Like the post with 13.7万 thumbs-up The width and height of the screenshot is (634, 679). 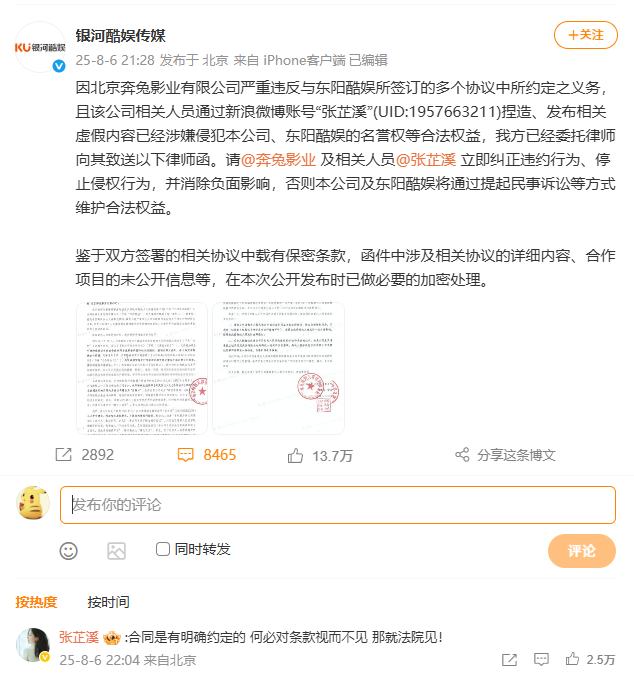[295, 456]
